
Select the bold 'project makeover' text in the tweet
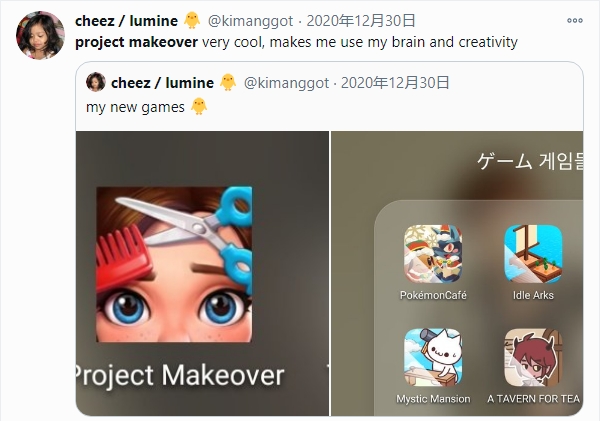pyautogui.click(x=136, y=42)
